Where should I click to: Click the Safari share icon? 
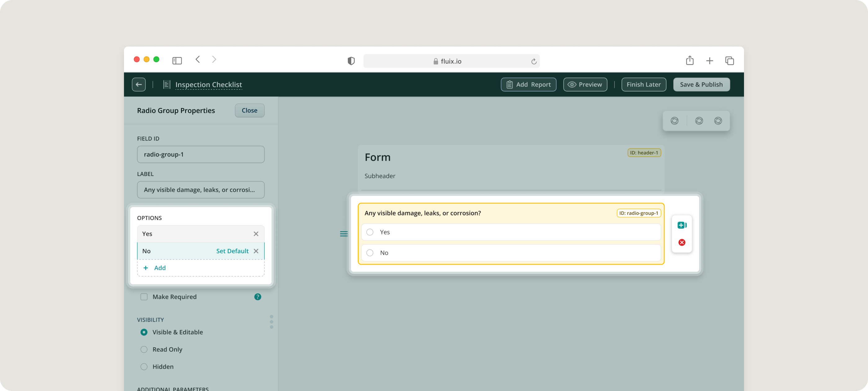[689, 61]
